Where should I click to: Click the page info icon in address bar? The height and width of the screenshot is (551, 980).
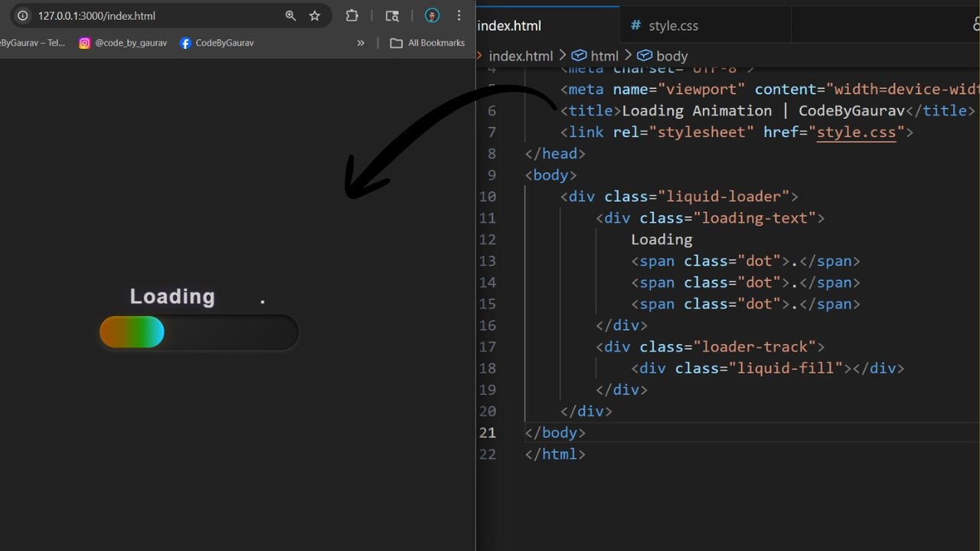click(22, 15)
